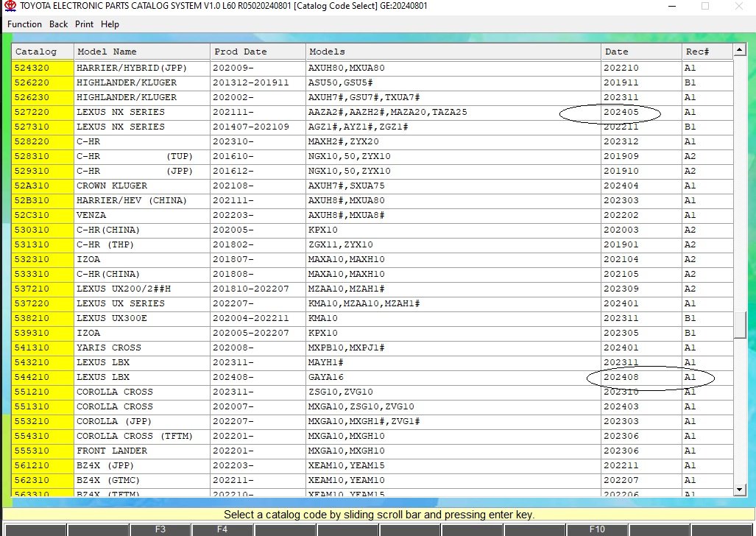This screenshot has width=756, height=536.
Task: Select catalog code 527220
Action: pos(42,112)
